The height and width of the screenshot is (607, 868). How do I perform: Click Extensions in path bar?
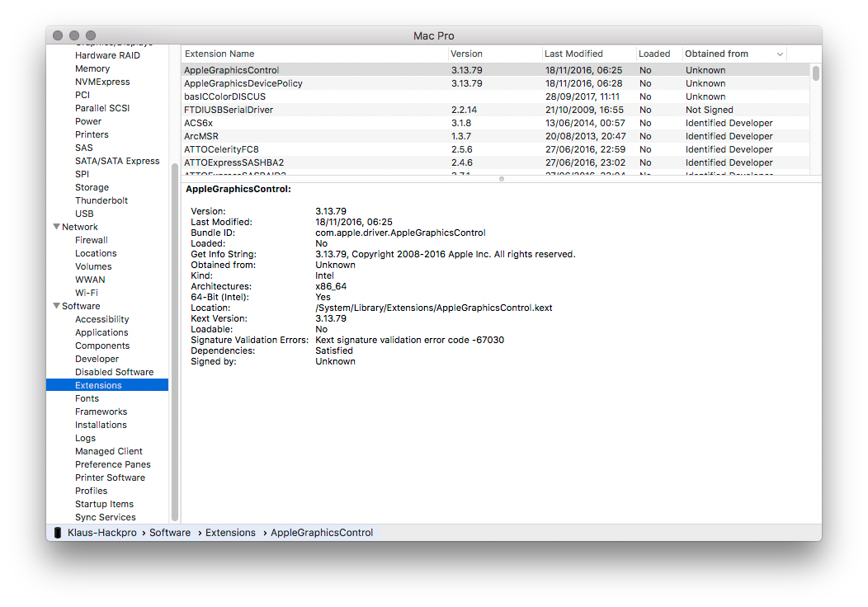[x=230, y=532]
